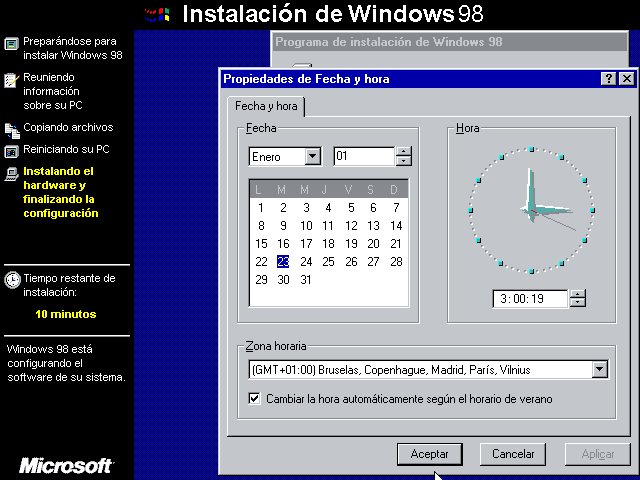This screenshot has height=480, width=640.
Task: Click the Reiniciando su PC step label
Action: click(x=66, y=149)
